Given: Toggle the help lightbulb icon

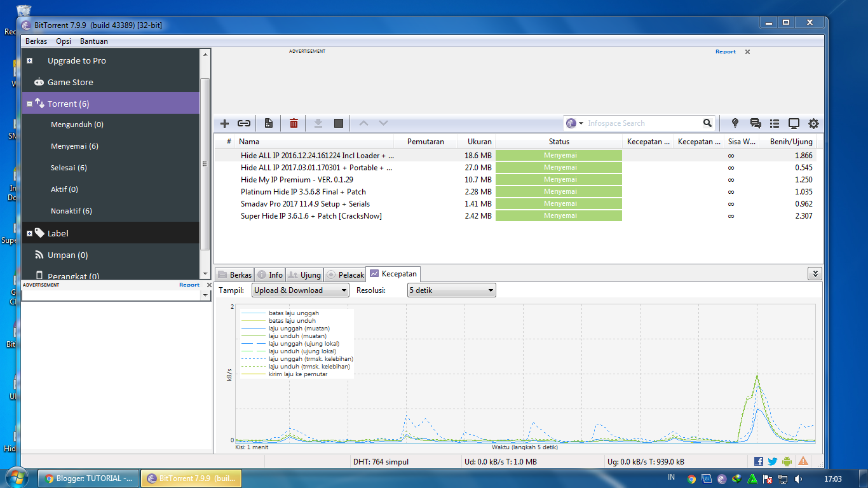Looking at the screenshot, I should pyautogui.click(x=735, y=123).
